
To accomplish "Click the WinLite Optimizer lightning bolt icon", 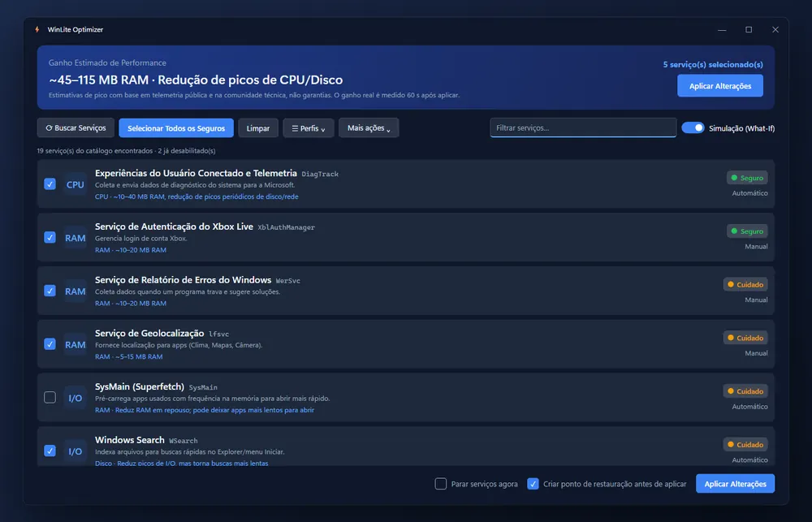I will tap(37, 29).
